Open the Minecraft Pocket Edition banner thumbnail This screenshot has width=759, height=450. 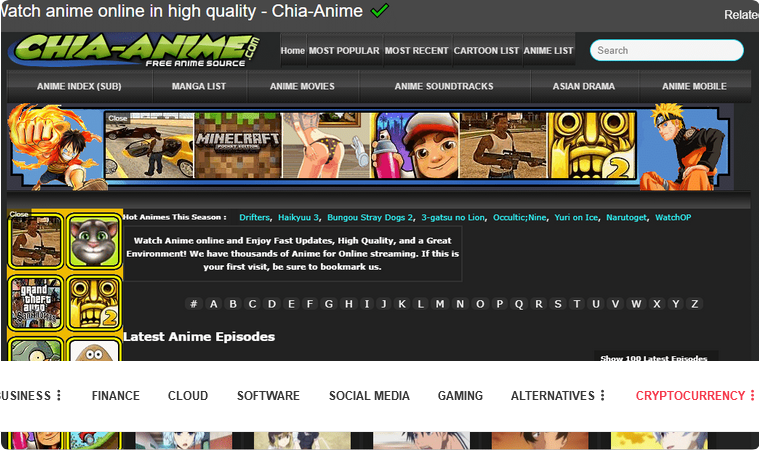point(238,145)
